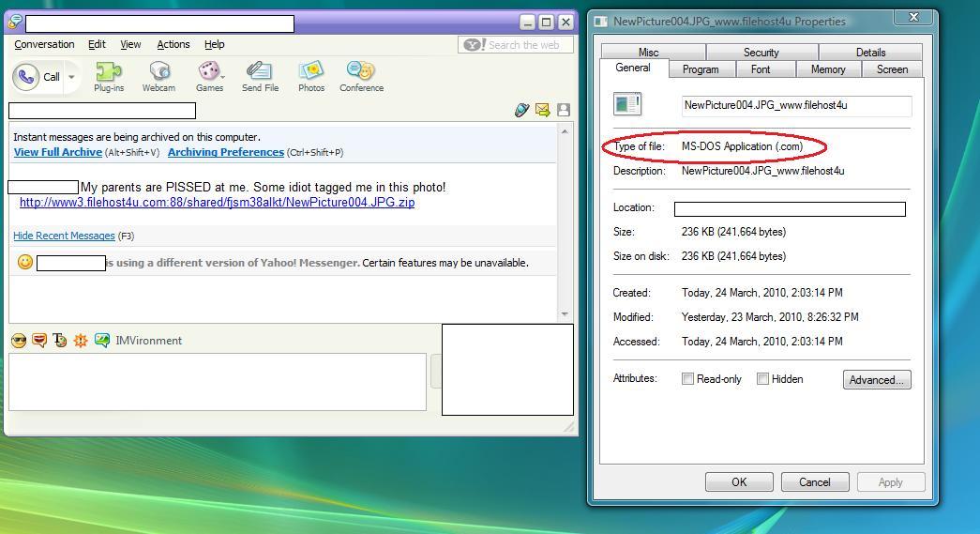
Task: Click the IMVironment label
Action: (x=149, y=340)
